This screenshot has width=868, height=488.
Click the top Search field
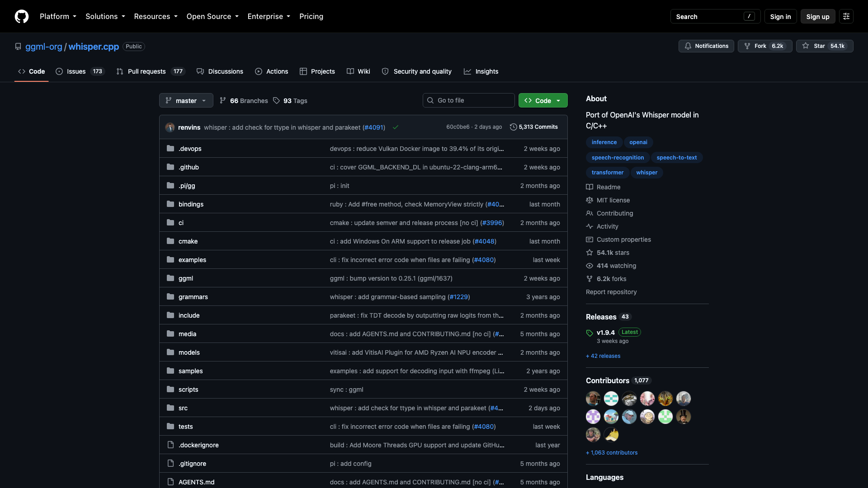tap(715, 16)
